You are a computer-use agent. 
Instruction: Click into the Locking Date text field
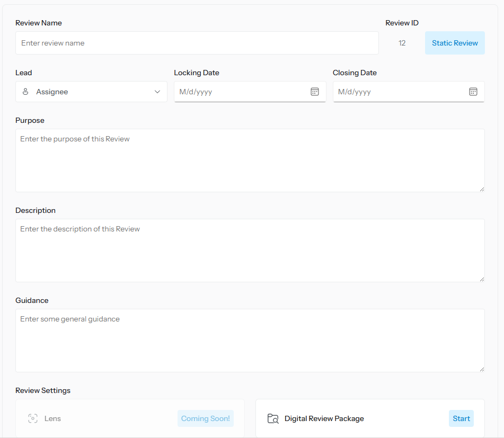241,92
